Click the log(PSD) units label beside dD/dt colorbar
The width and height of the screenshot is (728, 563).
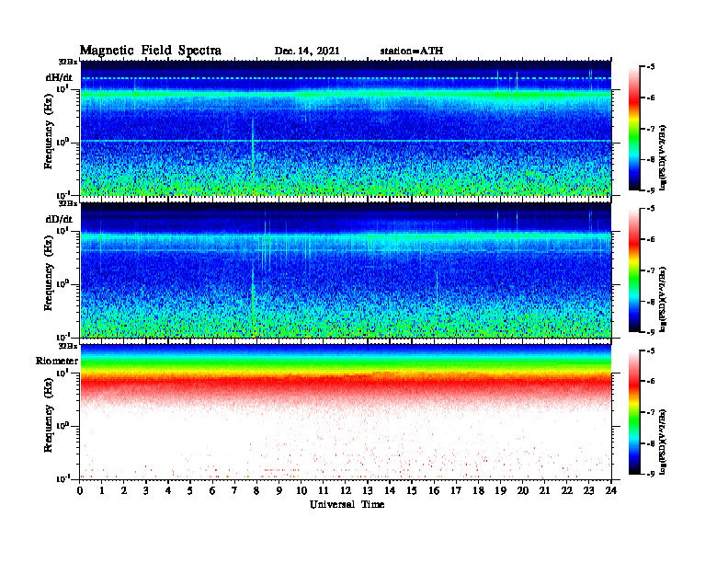(x=663, y=299)
